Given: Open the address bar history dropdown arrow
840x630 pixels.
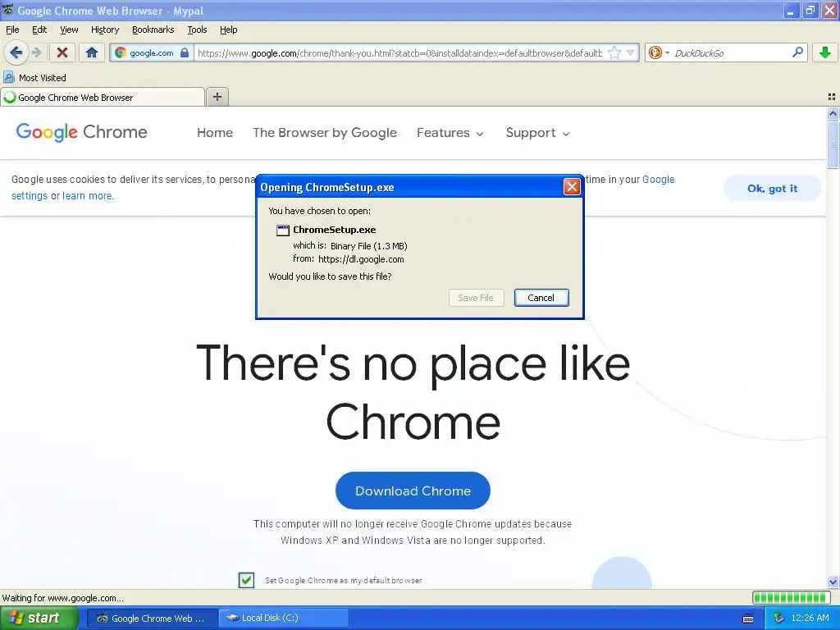Looking at the screenshot, I should pos(631,52).
